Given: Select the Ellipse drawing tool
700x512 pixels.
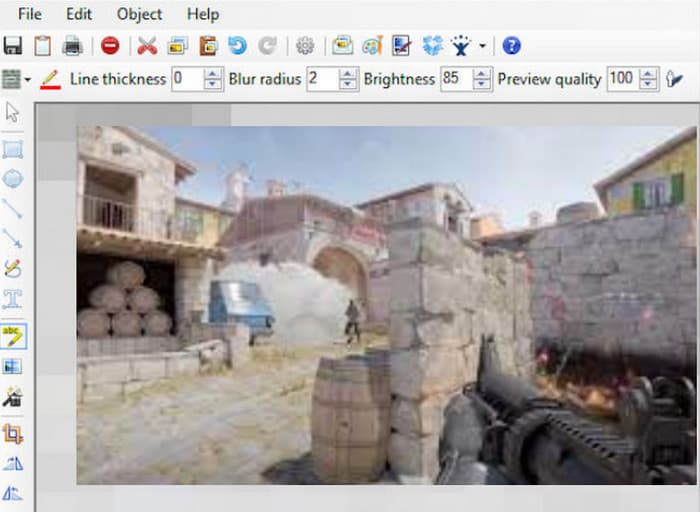Looking at the screenshot, I should 12,179.
